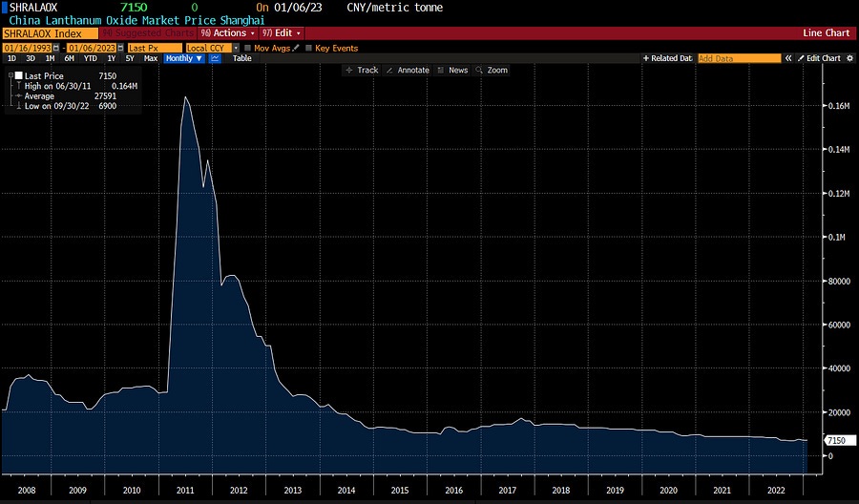Image resolution: width=859 pixels, height=504 pixels.
Task: Collapse side panel with double-chevron icon
Action: point(788,58)
